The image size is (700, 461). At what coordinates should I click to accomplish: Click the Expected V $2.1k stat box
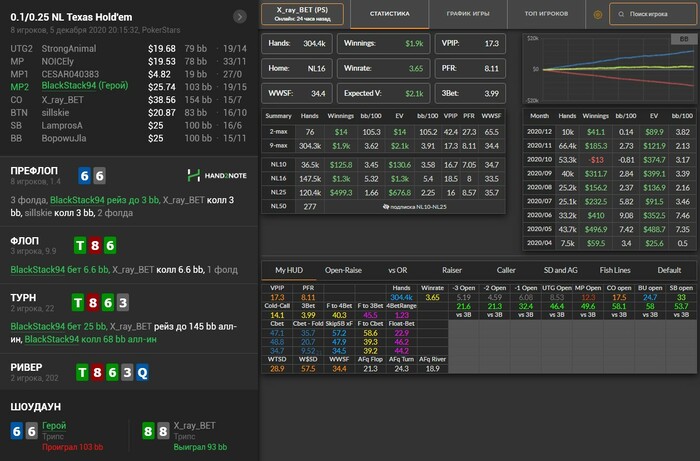click(383, 93)
